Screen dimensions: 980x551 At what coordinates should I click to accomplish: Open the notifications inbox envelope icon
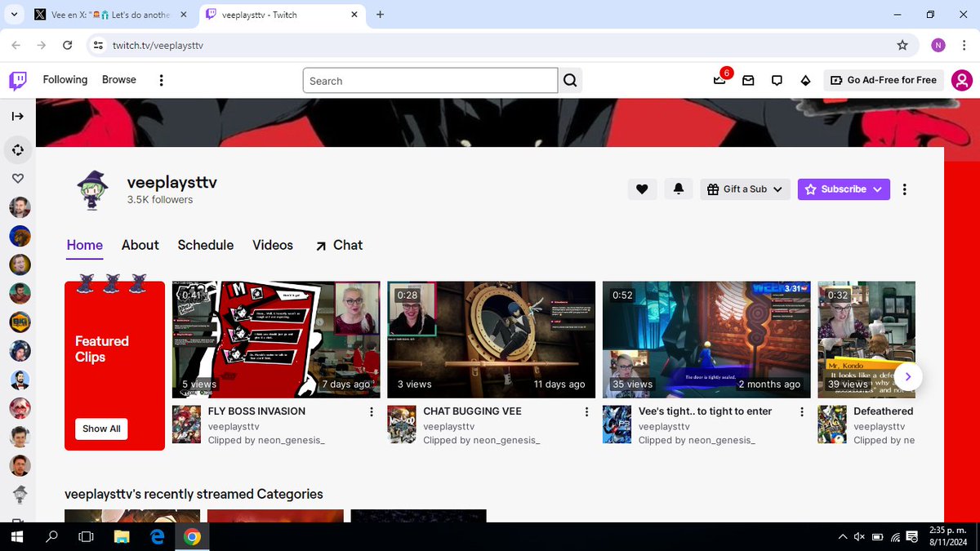pyautogui.click(x=748, y=80)
